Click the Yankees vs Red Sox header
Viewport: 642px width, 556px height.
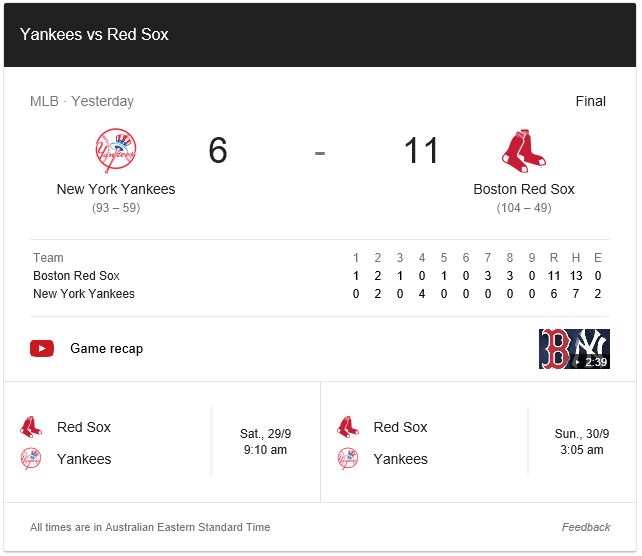coord(94,34)
